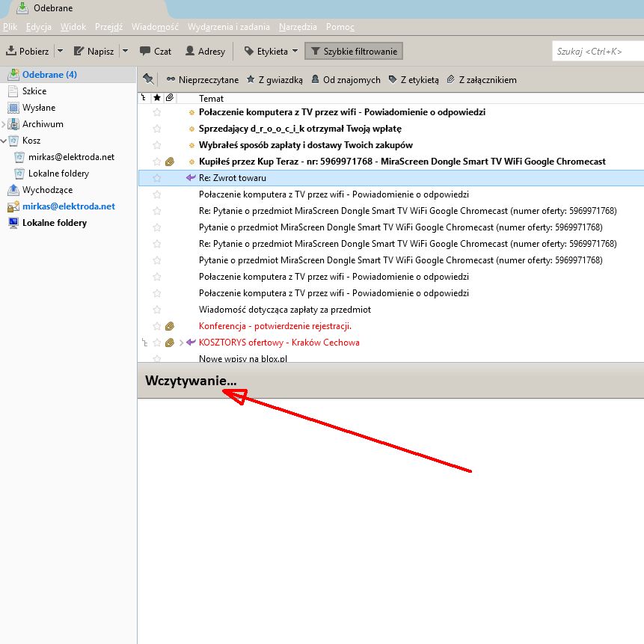Click Napisz to compose message
The height and width of the screenshot is (644, 644).
94,52
